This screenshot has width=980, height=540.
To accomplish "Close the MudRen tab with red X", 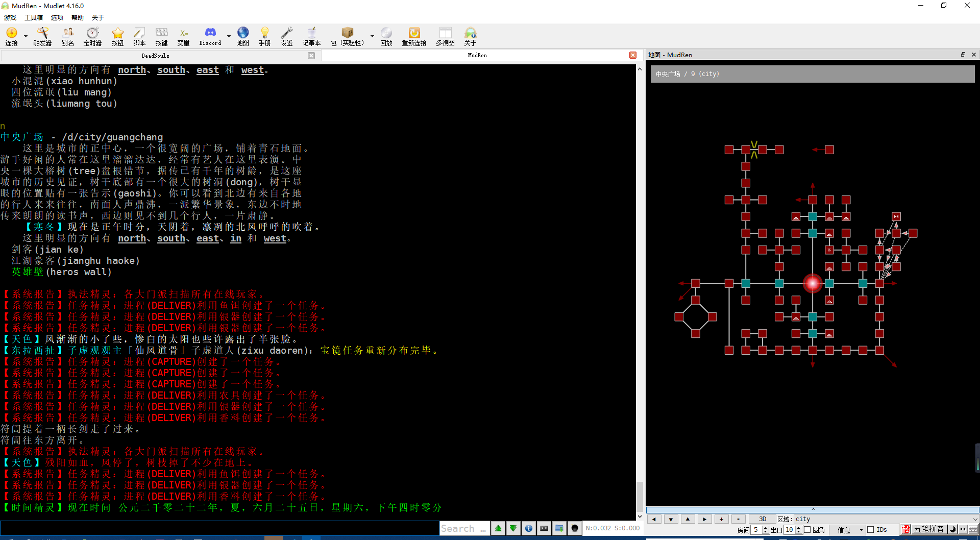I will coord(633,55).
